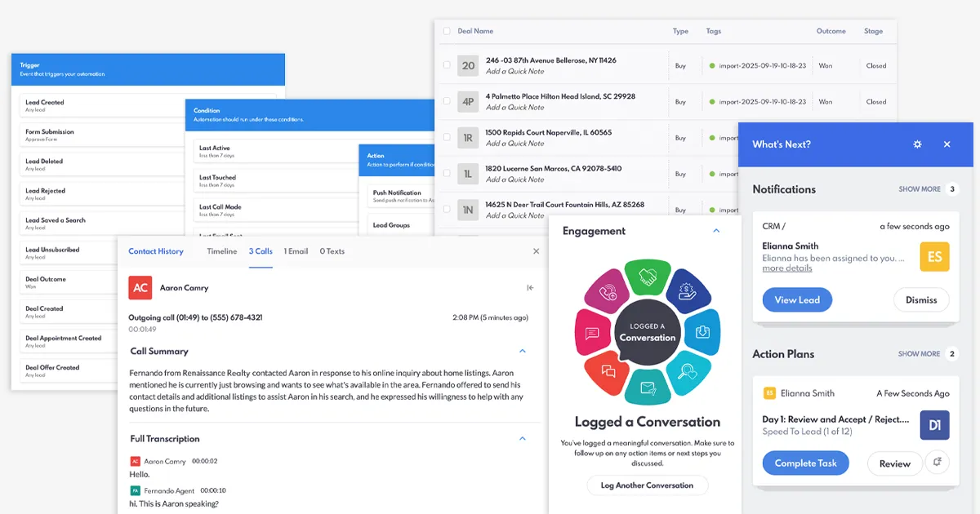Open the more details link
The width and height of the screenshot is (980, 514).
tap(787, 268)
